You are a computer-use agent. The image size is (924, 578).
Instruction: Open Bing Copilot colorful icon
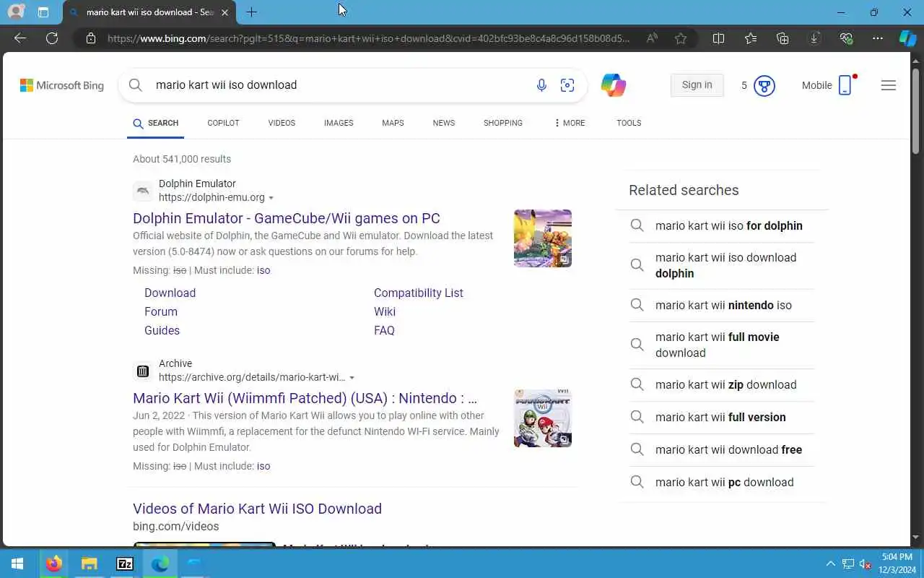pos(614,85)
